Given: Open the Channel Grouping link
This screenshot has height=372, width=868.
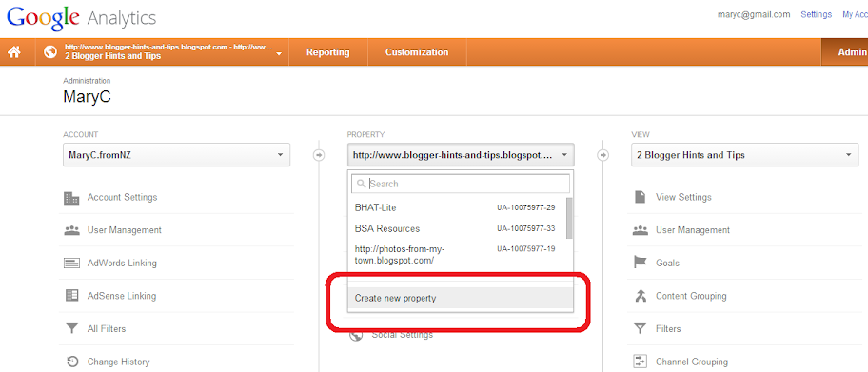Looking at the screenshot, I should point(691,362).
